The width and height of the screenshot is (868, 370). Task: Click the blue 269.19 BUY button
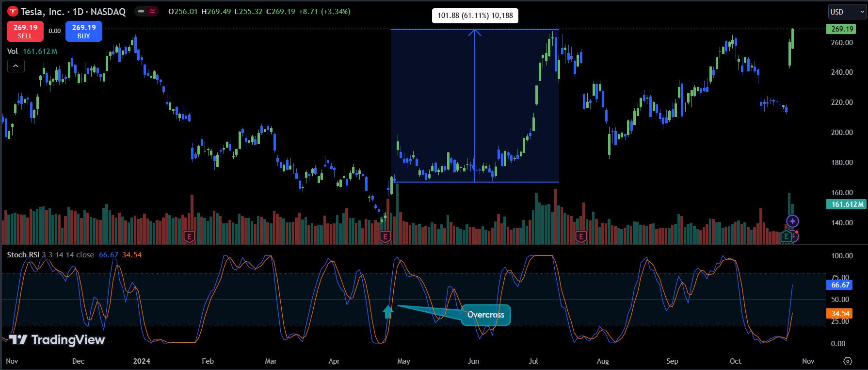tap(84, 32)
